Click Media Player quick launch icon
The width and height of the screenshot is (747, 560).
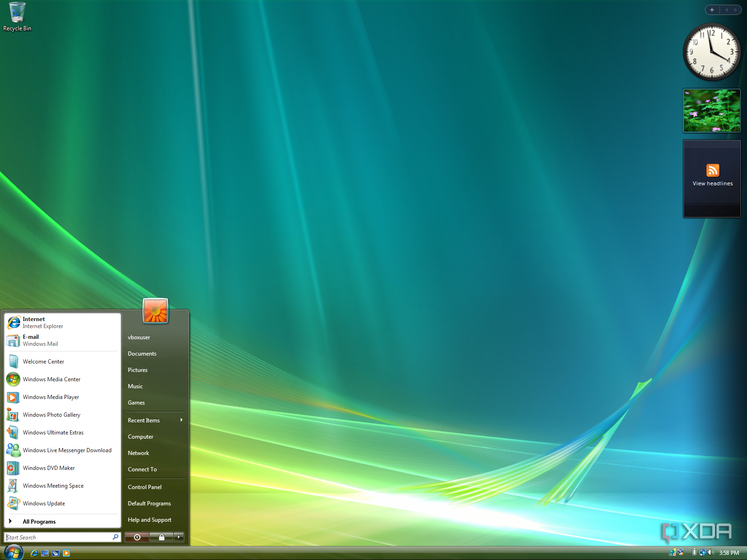pos(66,553)
